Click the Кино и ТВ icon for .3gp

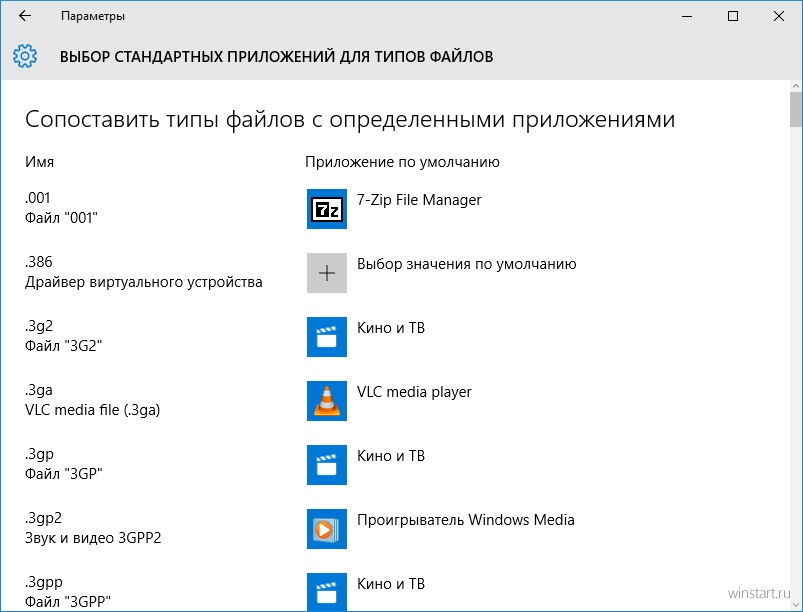(326, 465)
